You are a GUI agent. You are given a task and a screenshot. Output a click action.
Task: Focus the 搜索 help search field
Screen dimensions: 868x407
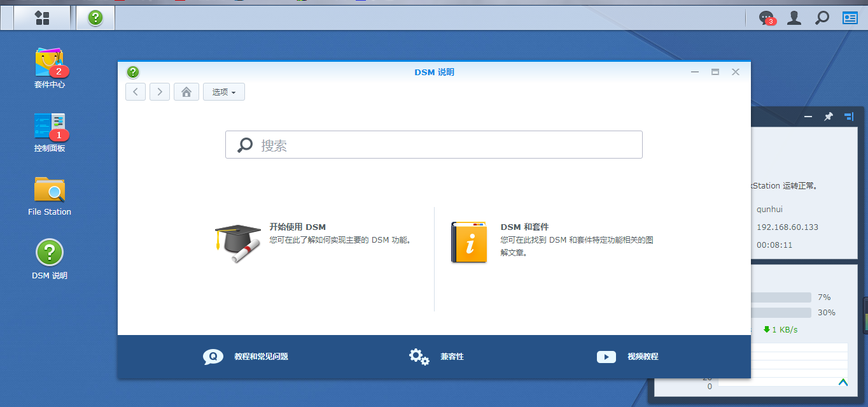point(434,145)
